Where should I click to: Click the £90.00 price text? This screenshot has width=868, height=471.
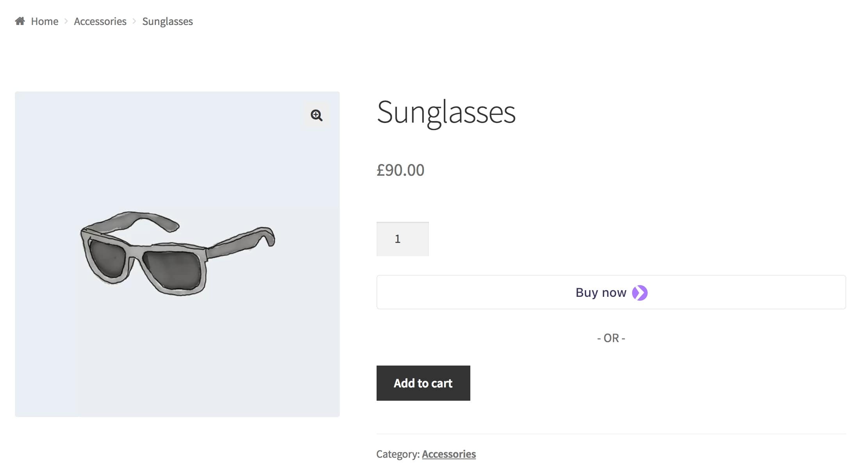click(x=400, y=170)
